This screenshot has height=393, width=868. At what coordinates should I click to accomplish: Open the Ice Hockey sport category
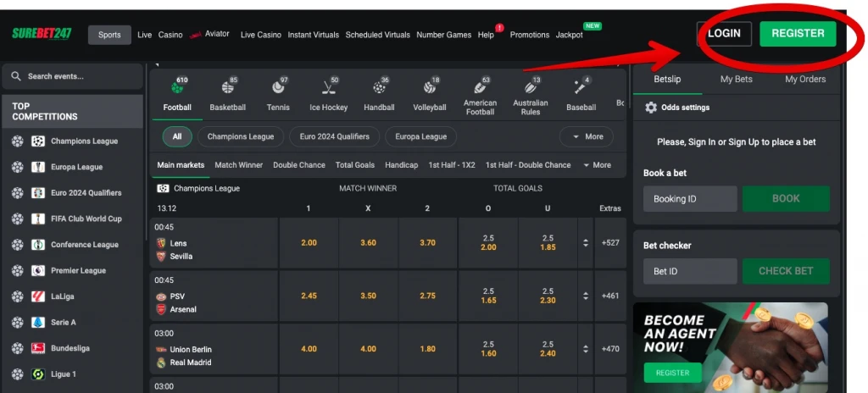pos(328,88)
